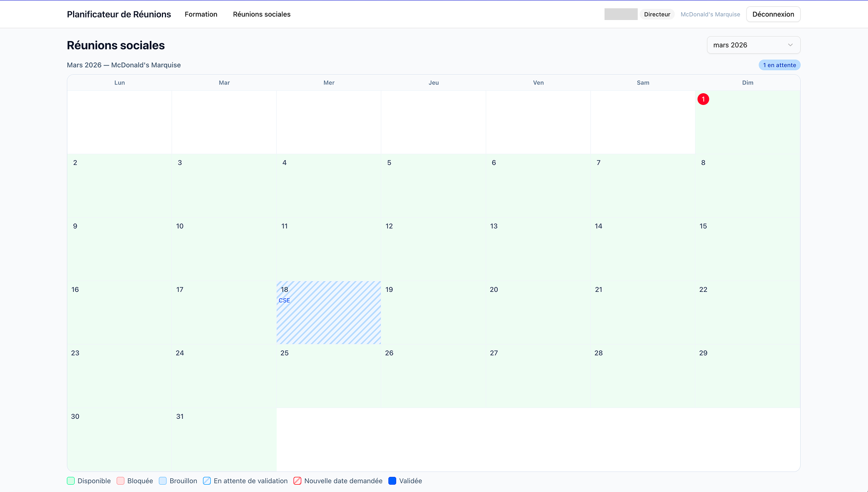Switch to Réunions sociales nav item
The width and height of the screenshot is (868, 492).
click(262, 14)
